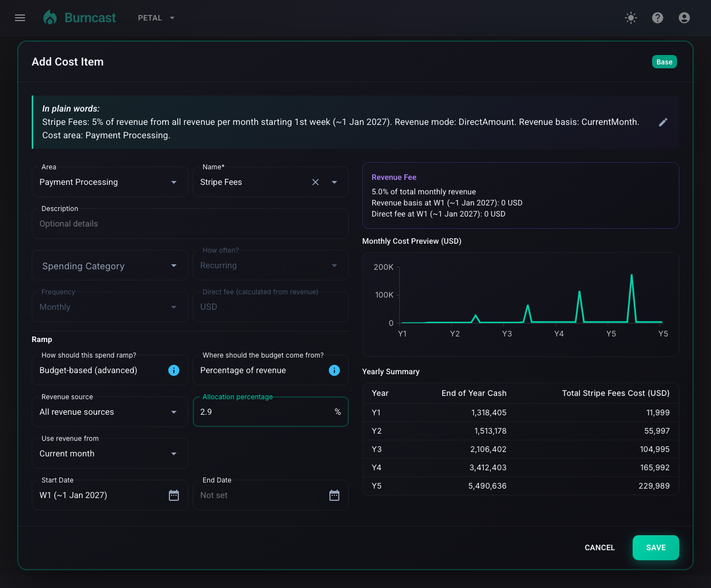Click the Save button
This screenshot has height=588, width=711.
tap(656, 547)
